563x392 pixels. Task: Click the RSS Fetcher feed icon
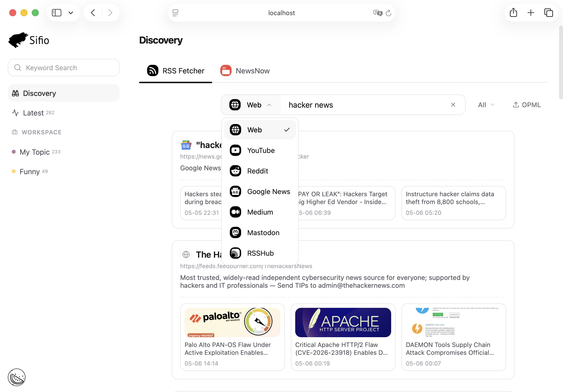pos(152,71)
